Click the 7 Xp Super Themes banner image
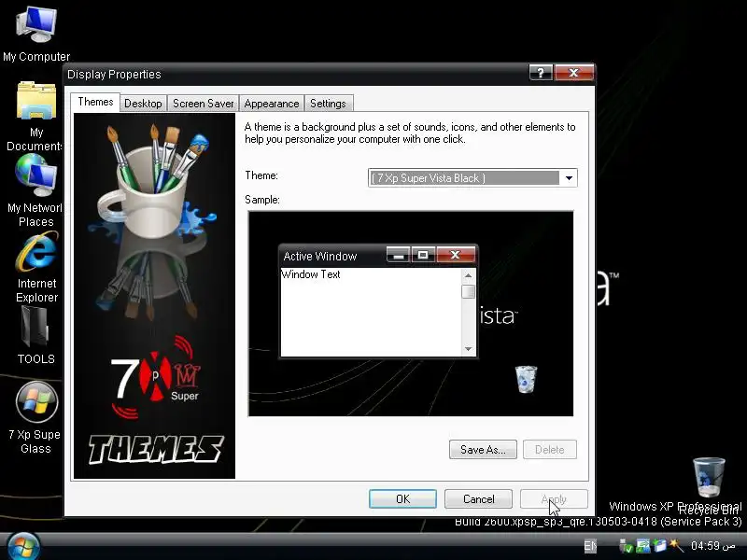The width and height of the screenshot is (747, 560). 154,296
